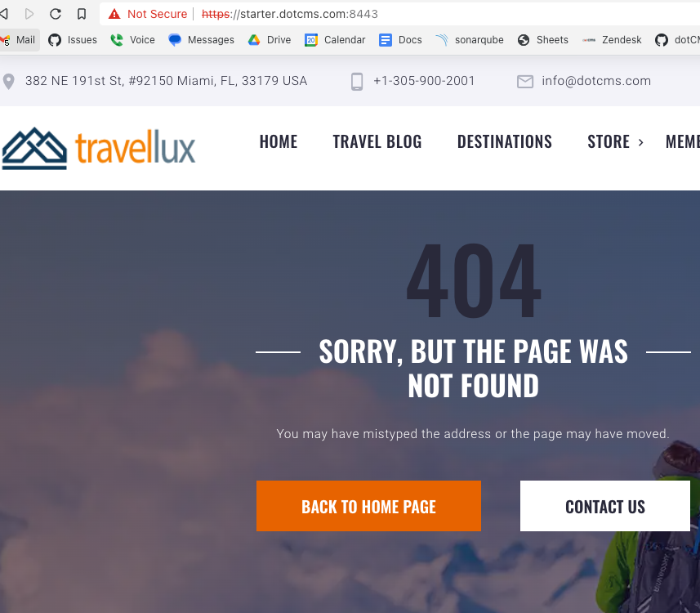Viewport: 700px width, 613px height.
Task: Click the browser bookmark icon
Action: (x=81, y=14)
